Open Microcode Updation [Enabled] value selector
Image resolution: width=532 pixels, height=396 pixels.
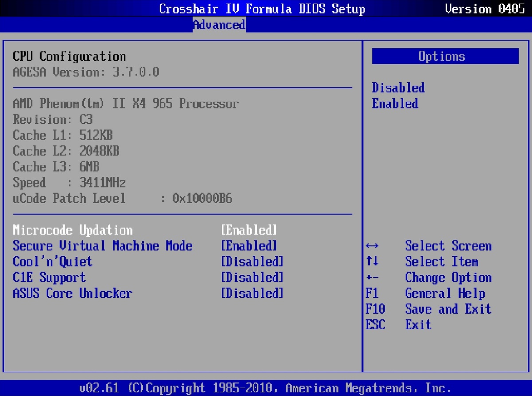[x=249, y=230]
